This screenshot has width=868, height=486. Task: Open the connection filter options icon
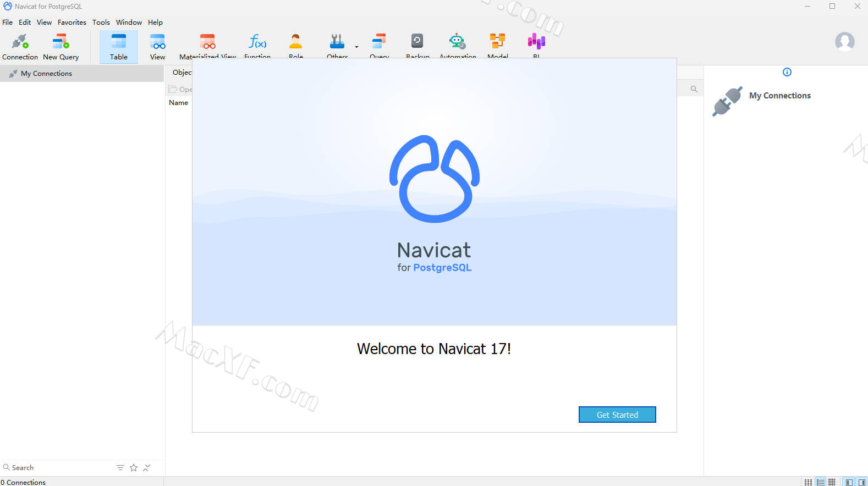coord(120,468)
